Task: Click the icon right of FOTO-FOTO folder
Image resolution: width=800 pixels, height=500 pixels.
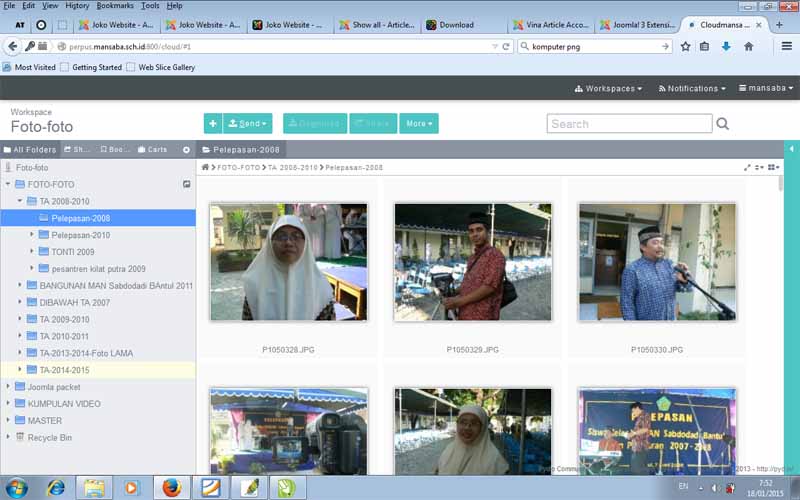Action: click(186, 184)
